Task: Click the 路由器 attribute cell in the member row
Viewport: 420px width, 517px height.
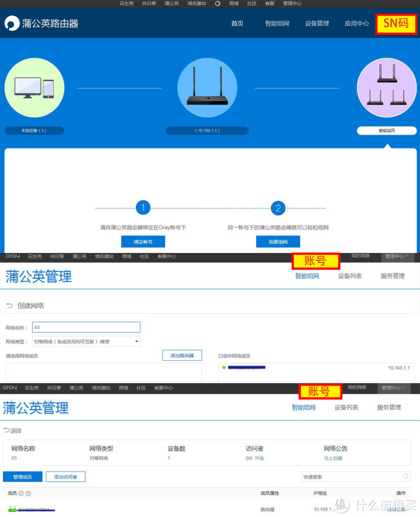Action: (267, 509)
